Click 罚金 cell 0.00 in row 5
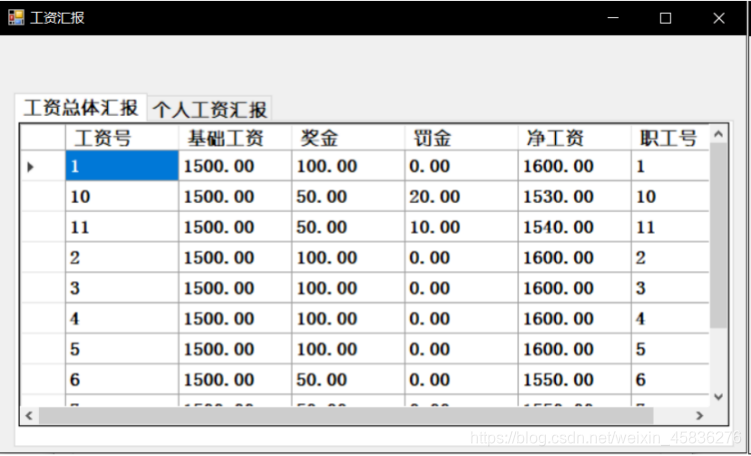The height and width of the screenshot is (456, 751). pyautogui.click(x=461, y=349)
